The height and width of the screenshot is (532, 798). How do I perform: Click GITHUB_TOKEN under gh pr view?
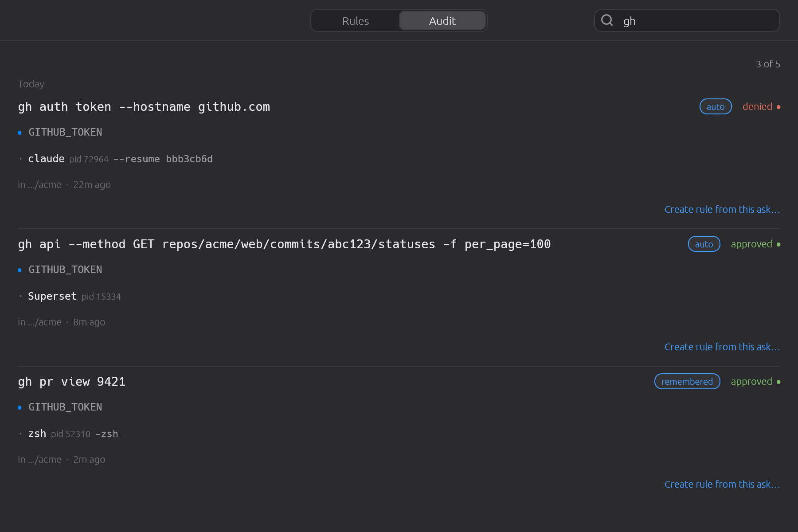65,407
